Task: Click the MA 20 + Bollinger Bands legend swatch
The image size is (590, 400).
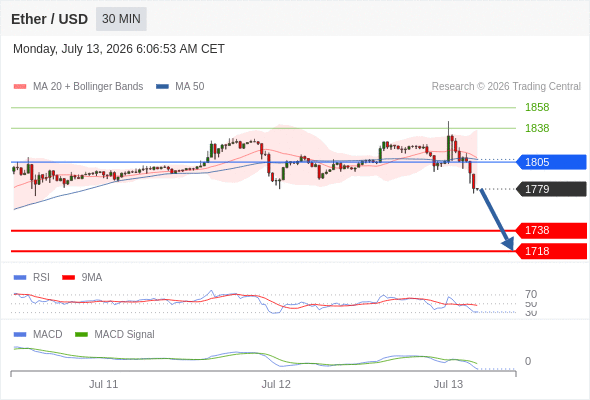Action: tap(20, 87)
